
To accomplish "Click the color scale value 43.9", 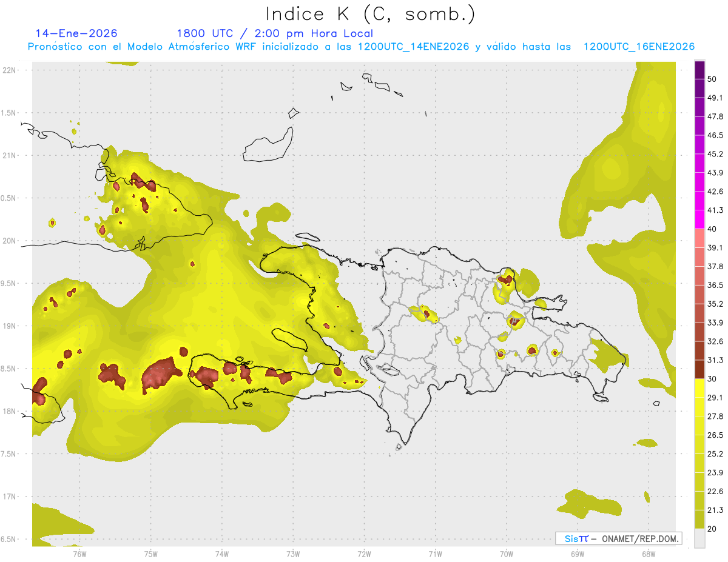I will pos(715,173).
